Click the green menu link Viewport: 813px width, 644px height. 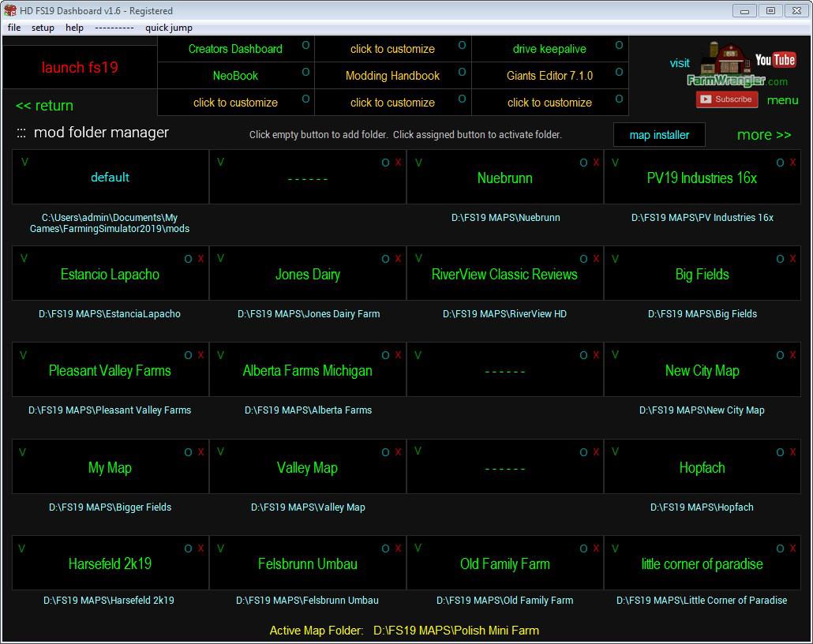click(782, 100)
